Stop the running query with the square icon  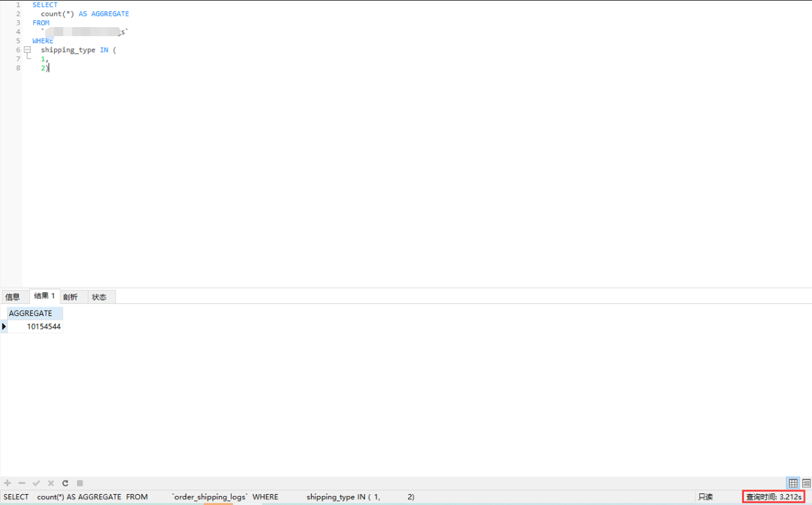(x=79, y=483)
